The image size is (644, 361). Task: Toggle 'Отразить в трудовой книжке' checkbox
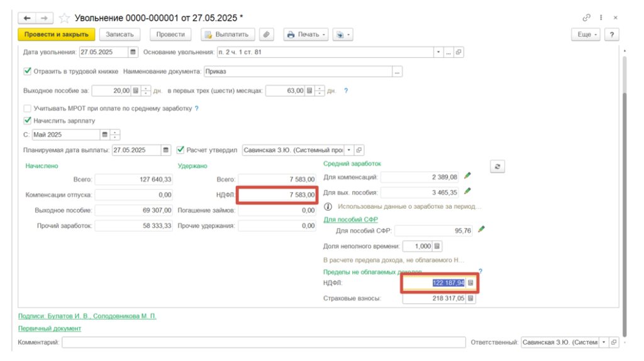point(27,72)
